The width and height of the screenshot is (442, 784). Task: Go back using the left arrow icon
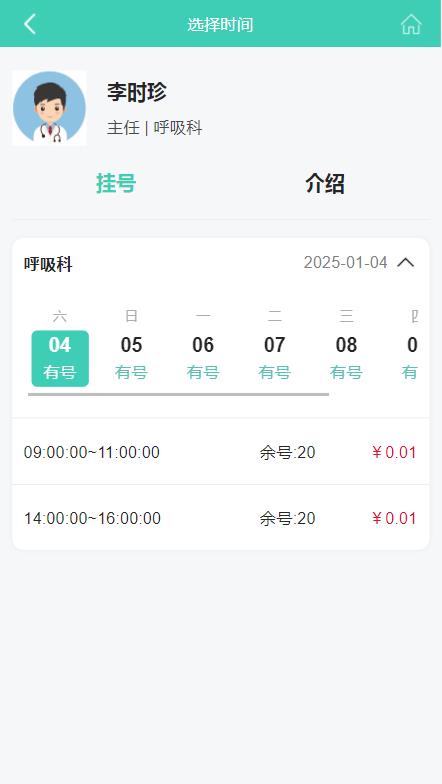(30, 24)
